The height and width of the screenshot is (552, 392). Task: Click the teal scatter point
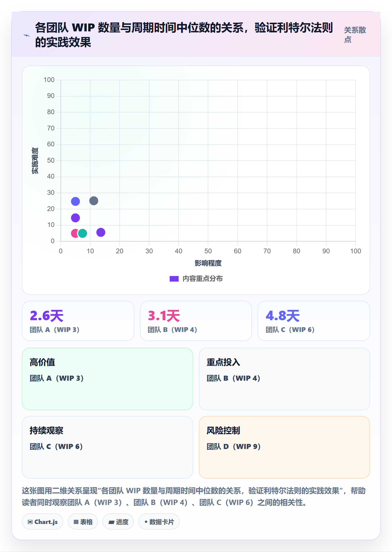[82, 233]
